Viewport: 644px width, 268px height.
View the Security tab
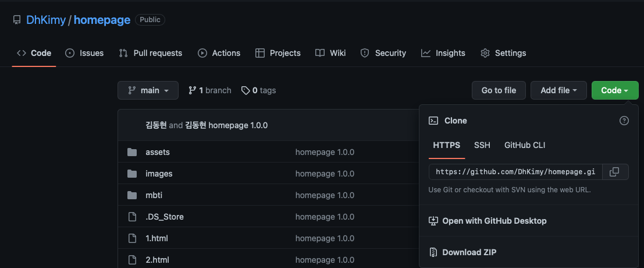pos(383,53)
